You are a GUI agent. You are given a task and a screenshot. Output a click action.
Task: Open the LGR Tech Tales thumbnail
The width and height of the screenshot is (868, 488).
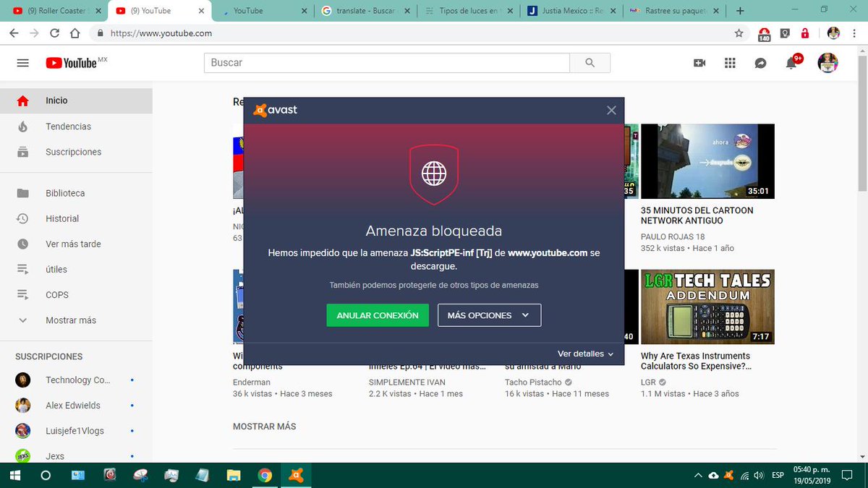click(x=707, y=307)
